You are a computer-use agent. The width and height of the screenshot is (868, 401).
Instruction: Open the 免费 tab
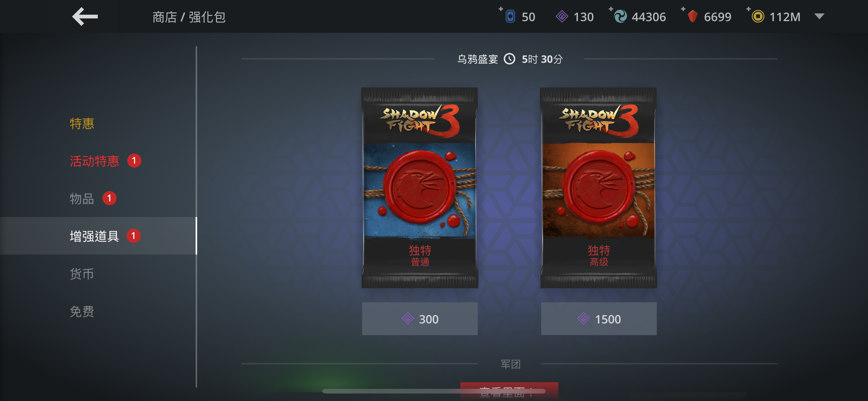pyautogui.click(x=82, y=311)
